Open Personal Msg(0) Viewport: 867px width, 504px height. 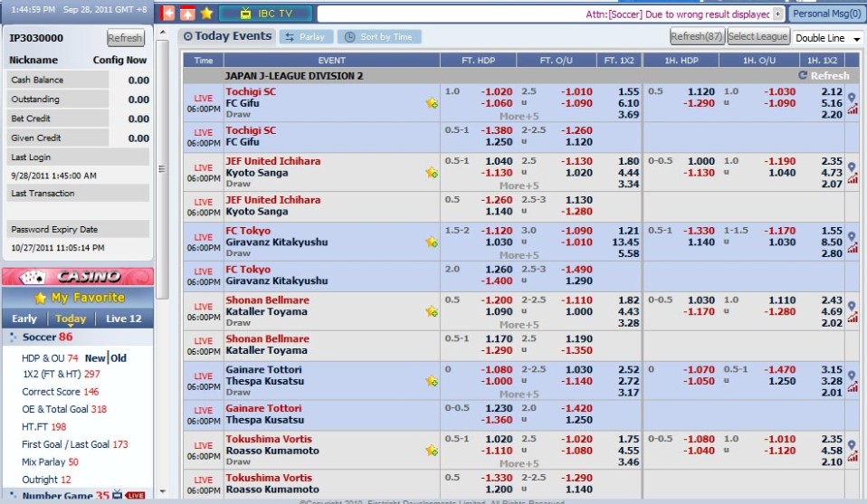[x=826, y=14]
